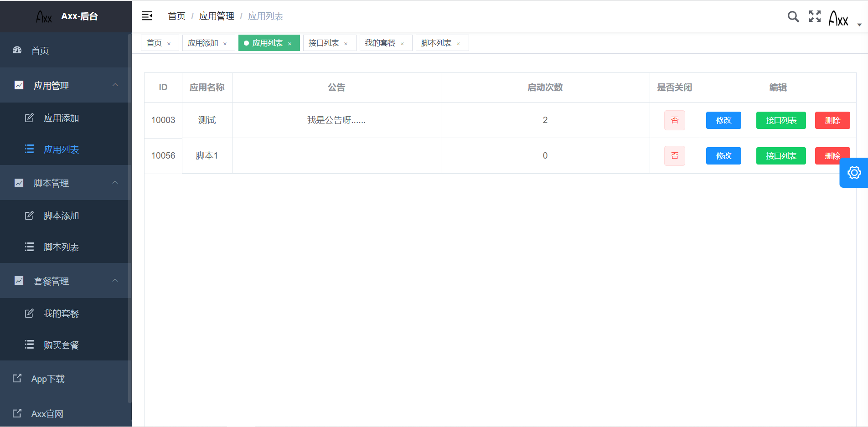868x427 pixels.
Task: Collapse the 脚本管理 menu chevron
Action: [x=115, y=183]
